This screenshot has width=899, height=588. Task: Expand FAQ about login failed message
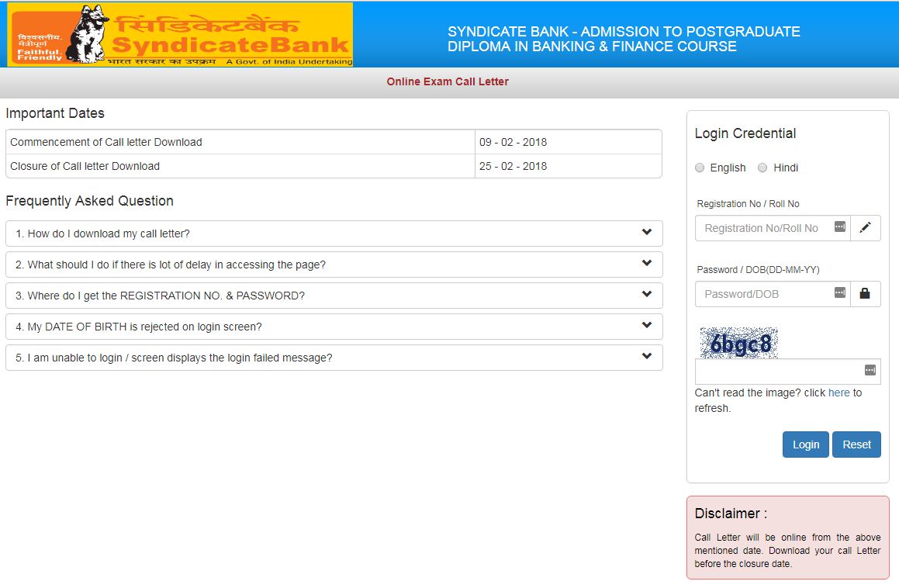pos(334,358)
